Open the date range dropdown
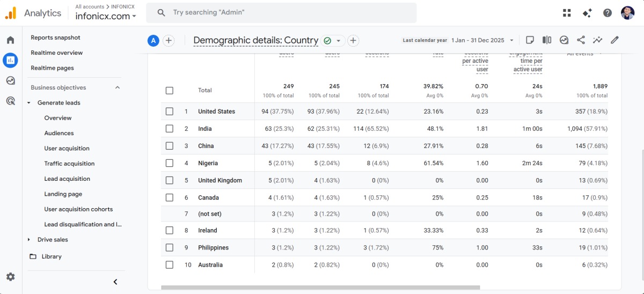 tap(482, 40)
